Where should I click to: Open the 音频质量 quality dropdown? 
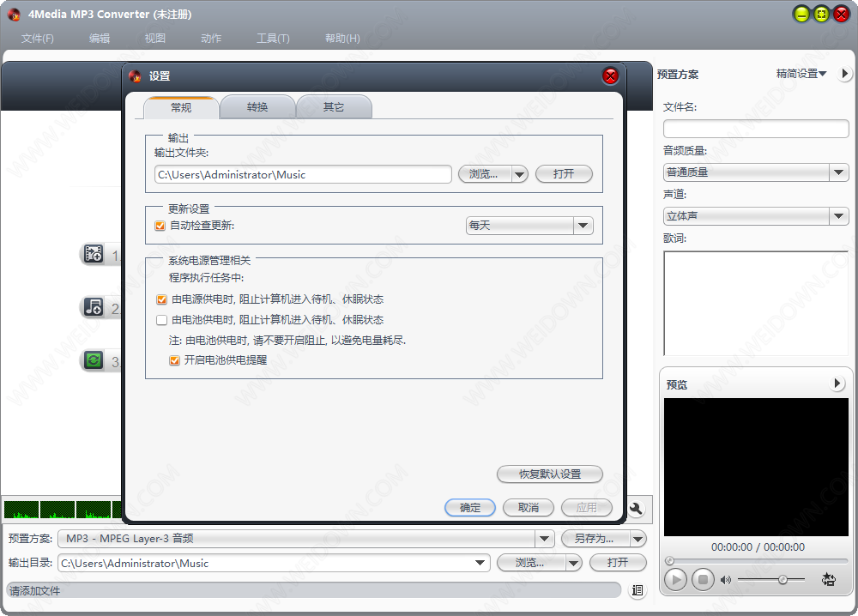[756, 172]
